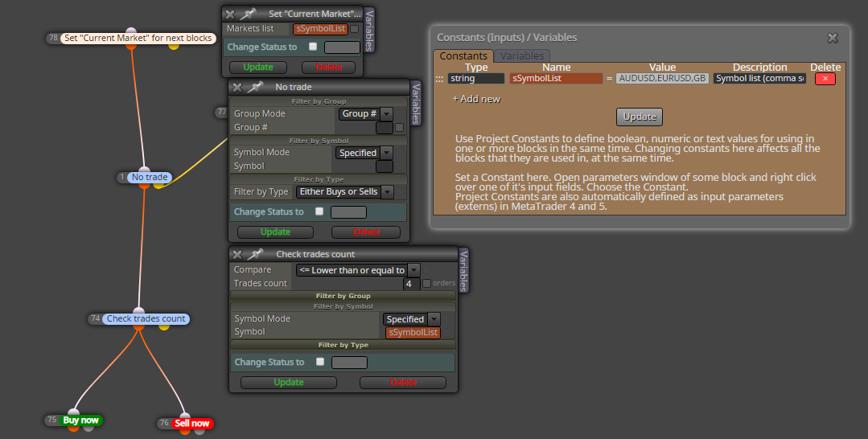This screenshot has width=868, height=439.
Task: Click red delete icon for sSymbolList constant
Action: click(x=825, y=79)
